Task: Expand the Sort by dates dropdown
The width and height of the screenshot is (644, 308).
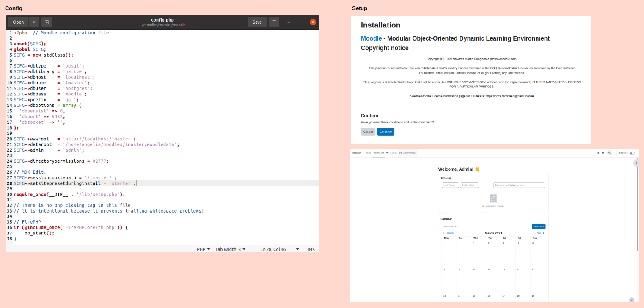Action: pyautogui.click(x=469, y=185)
